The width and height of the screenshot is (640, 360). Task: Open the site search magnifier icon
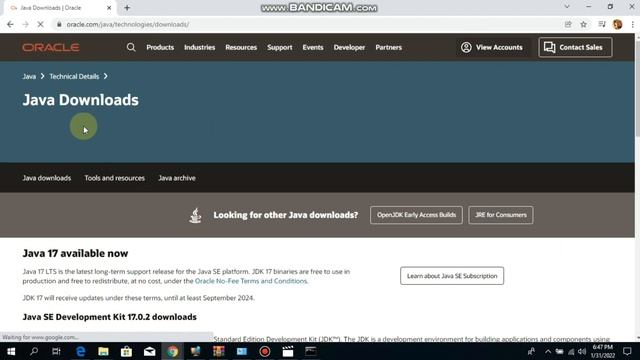tap(131, 47)
